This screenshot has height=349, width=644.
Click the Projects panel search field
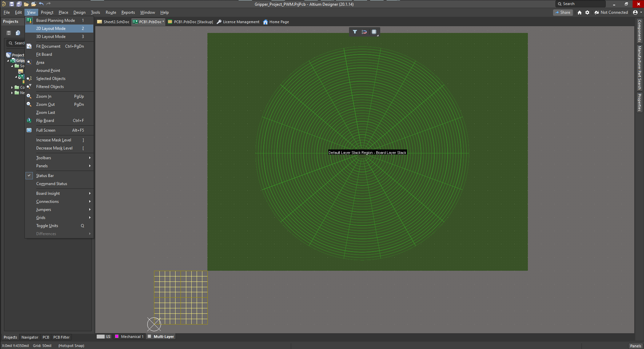[x=15, y=43]
